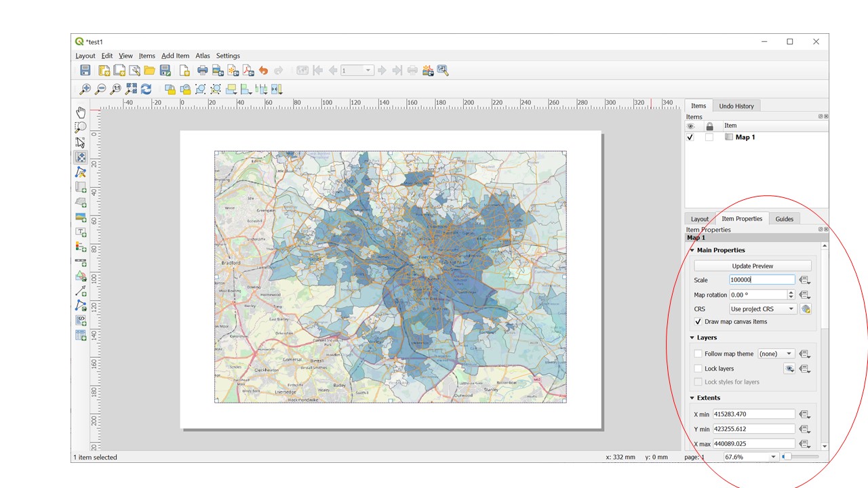
Task: Click the Add Attribute Table tool
Action: (81, 335)
